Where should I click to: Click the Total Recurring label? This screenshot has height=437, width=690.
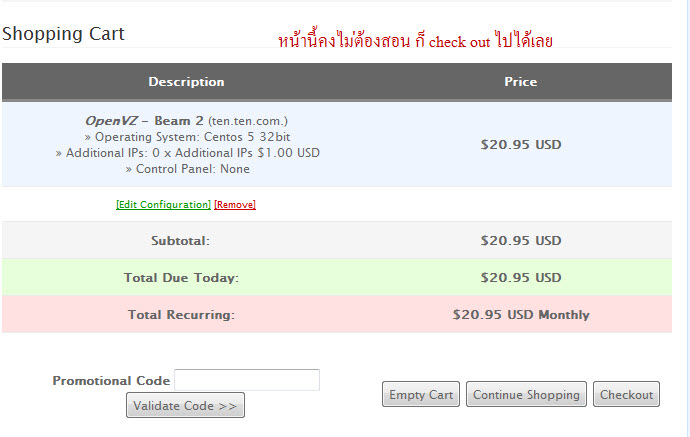181,315
